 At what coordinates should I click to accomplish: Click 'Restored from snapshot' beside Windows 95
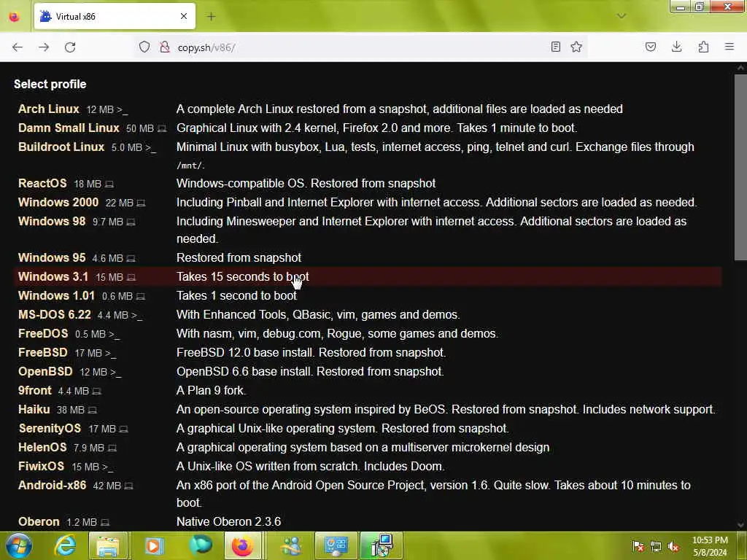(x=239, y=257)
